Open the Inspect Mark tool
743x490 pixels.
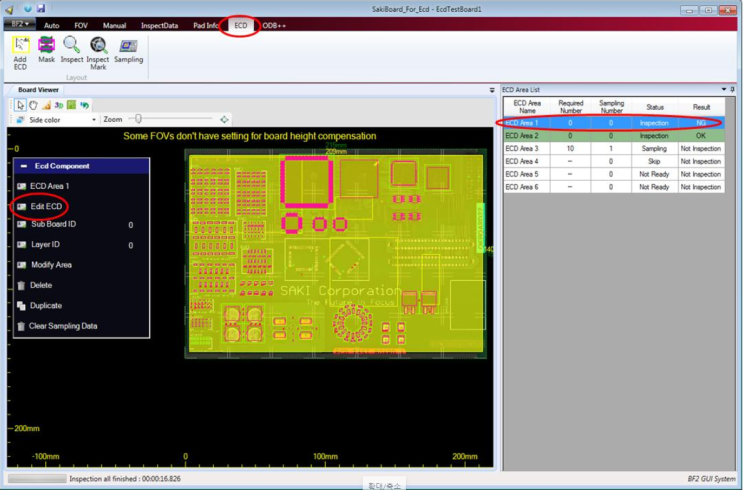coord(98,45)
